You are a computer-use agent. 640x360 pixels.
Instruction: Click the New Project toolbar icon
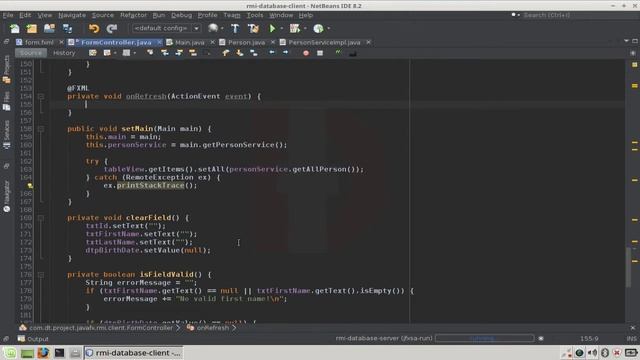pyautogui.click(x=32, y=28)
